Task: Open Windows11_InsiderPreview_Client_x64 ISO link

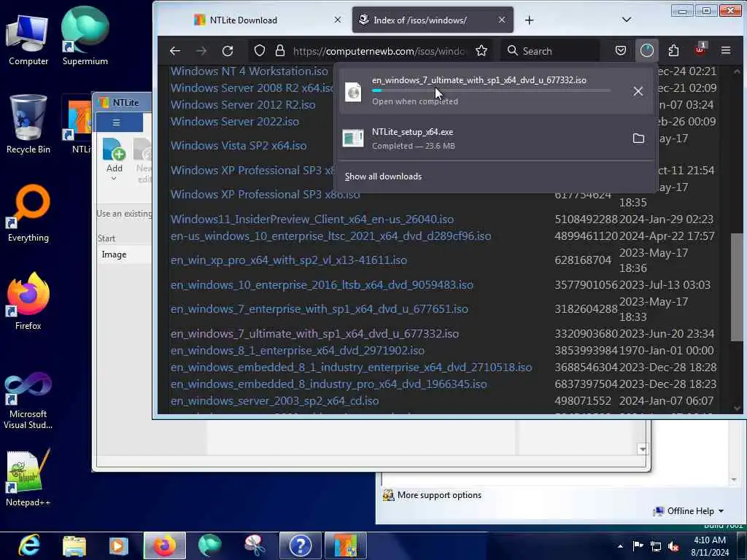Action: pos(312,219)
